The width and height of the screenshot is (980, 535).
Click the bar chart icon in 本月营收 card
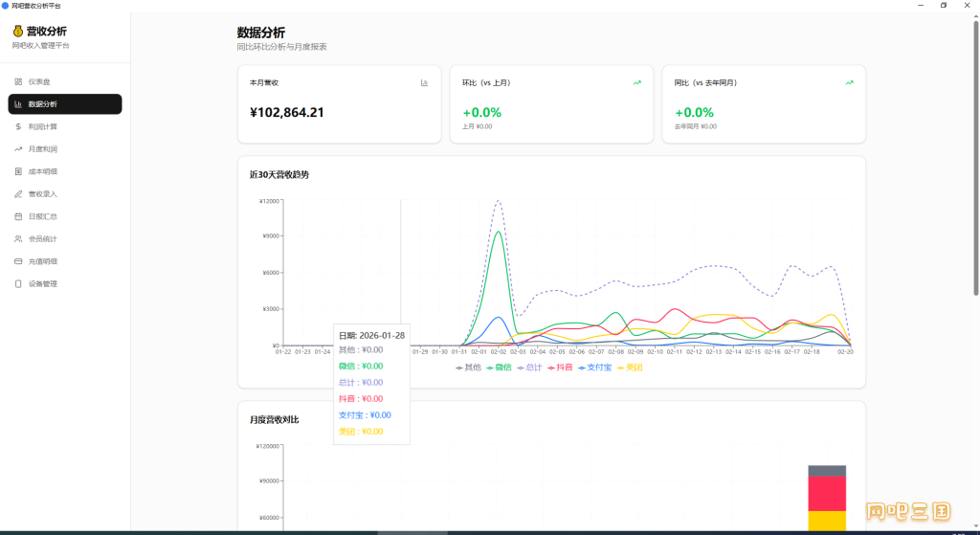pyautogui.click(x=424, y=82)
